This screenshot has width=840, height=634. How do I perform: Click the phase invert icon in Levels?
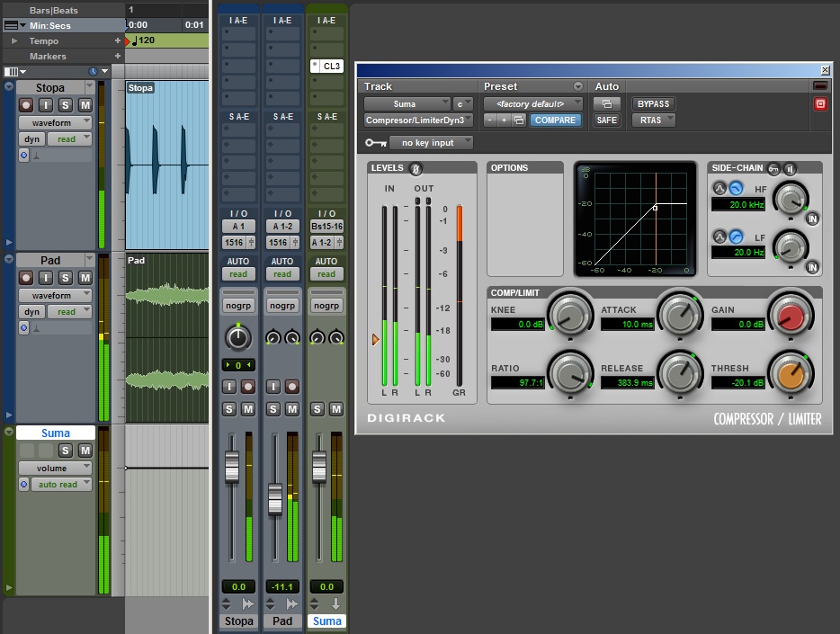point(416,168)
